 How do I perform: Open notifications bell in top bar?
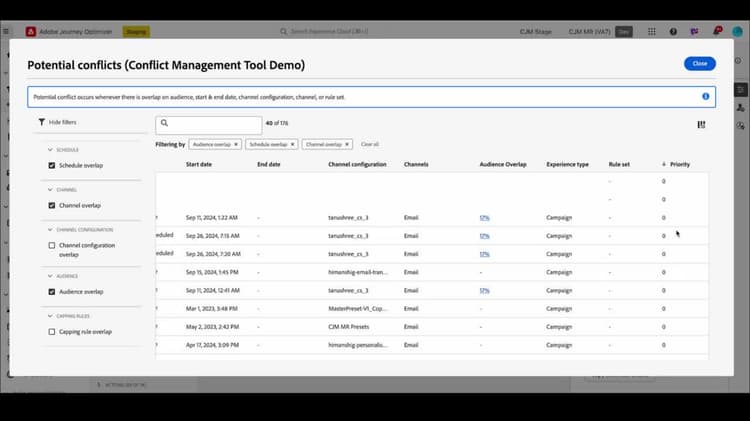[x=717, y=31]
